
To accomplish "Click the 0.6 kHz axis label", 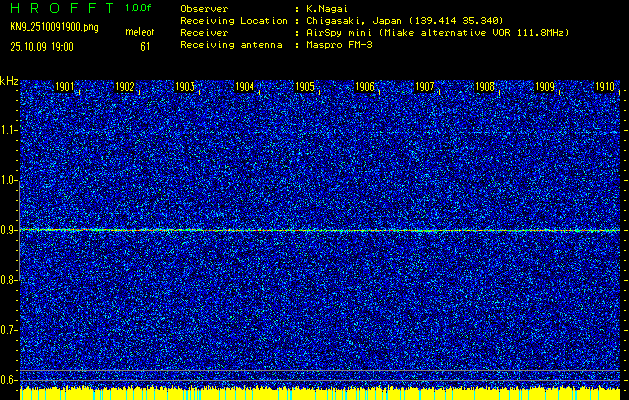I will (9, 379).
